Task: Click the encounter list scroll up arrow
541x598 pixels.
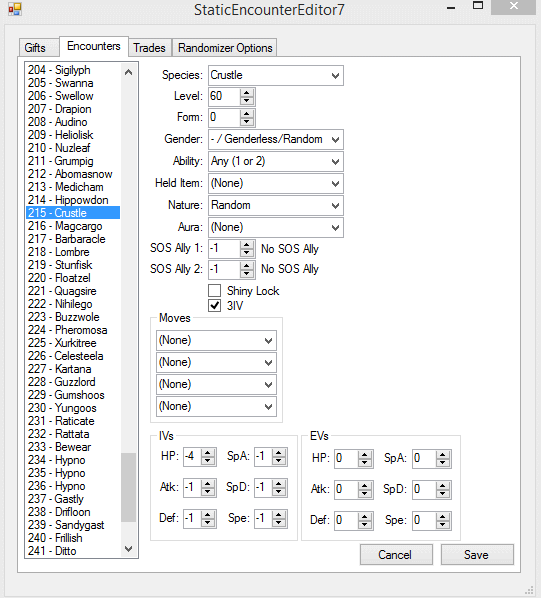Action: coord(128,72)
